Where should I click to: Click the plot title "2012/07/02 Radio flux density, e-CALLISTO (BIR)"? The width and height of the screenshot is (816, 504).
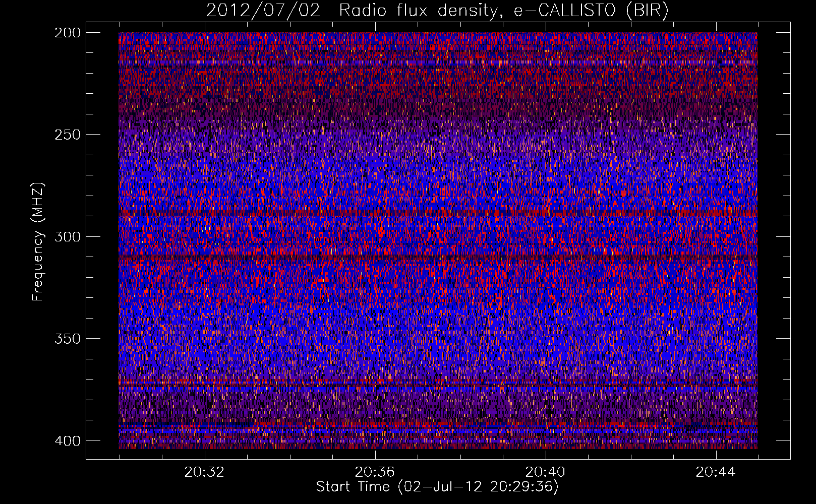tap(437, 11)
